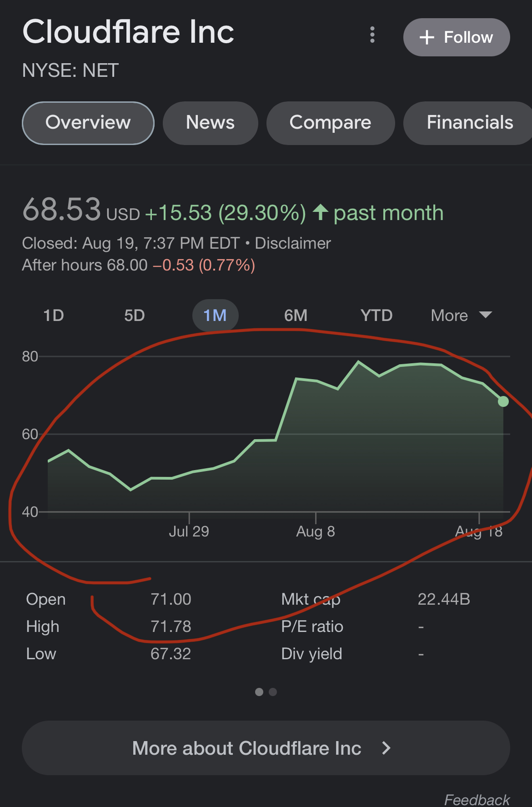This screenshot has width=532, height=807.
Task: Click the green up arrow icon
Action: tap(321, 212)
